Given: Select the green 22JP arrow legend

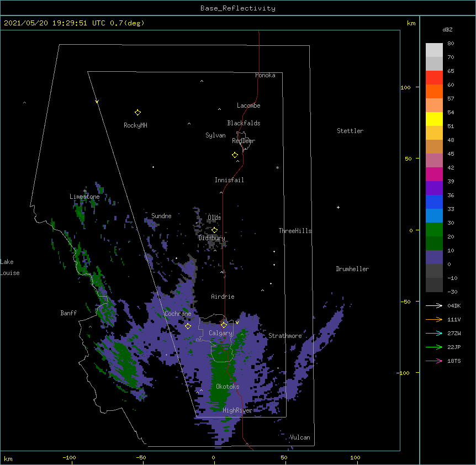Looking at the screenshot, I should tap(434, 347).
